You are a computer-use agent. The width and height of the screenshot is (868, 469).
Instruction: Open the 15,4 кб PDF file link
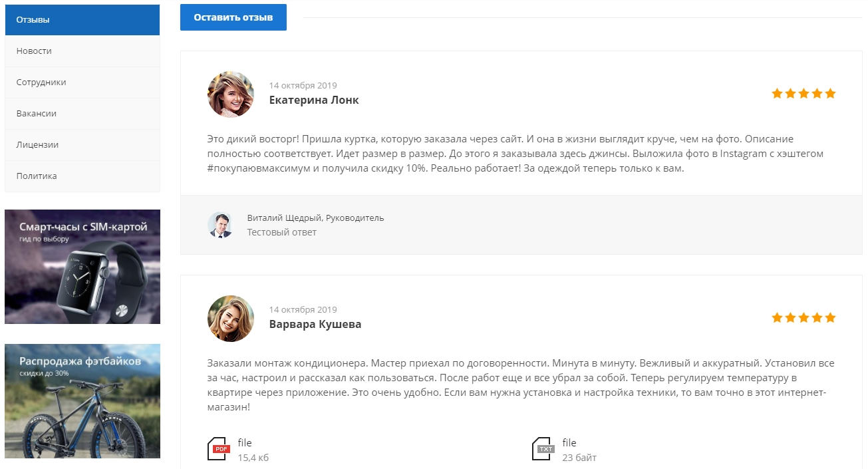[245, 443]
